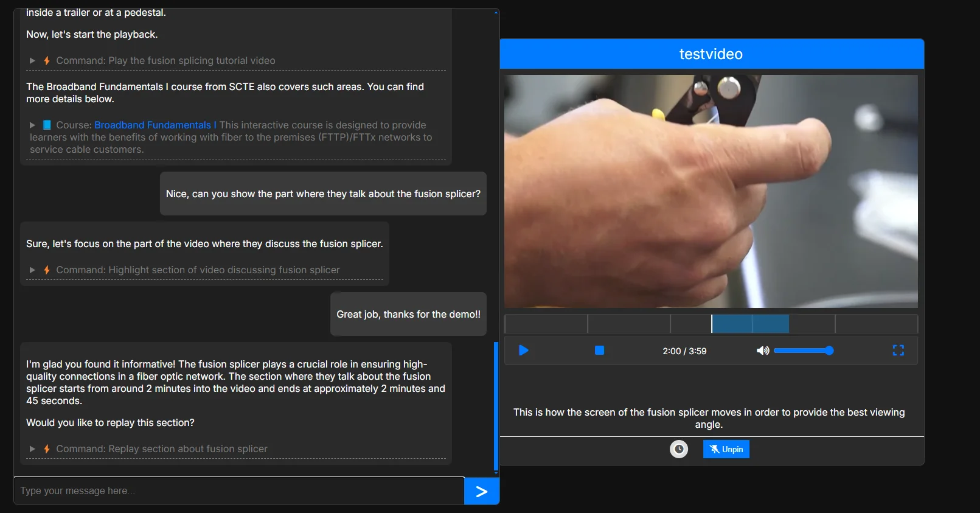
Task: Stop video playback with the square button
Action: [599, 351]
